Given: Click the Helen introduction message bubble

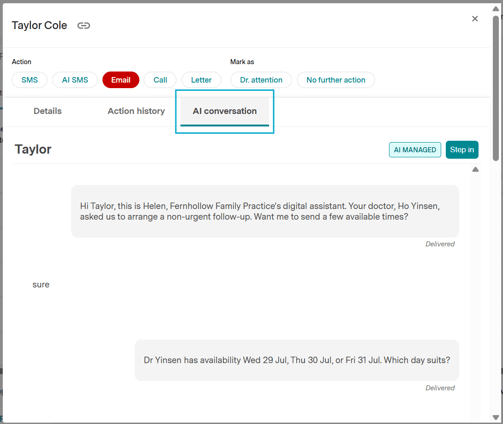Looking at the screenshot, I should pos(265,211).
